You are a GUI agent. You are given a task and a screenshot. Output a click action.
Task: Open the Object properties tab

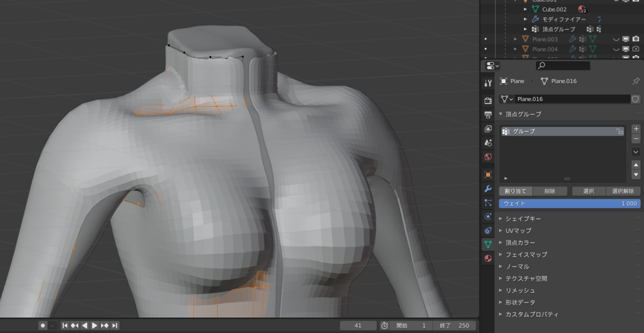pos(488,174)
